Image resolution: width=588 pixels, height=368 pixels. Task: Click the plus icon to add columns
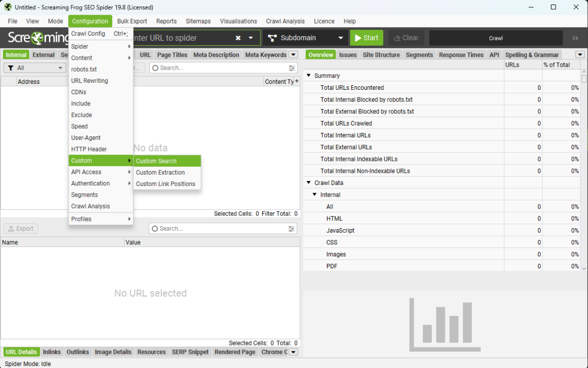pyautogui.click(x=296, y=81)
